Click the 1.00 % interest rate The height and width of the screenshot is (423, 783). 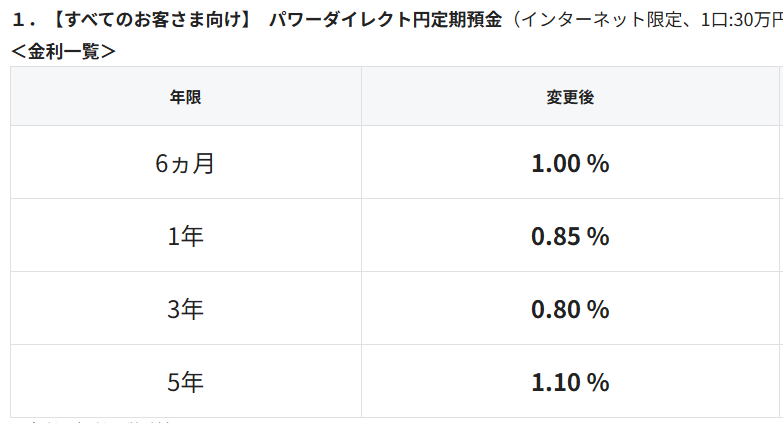click(x=570, y=163)
